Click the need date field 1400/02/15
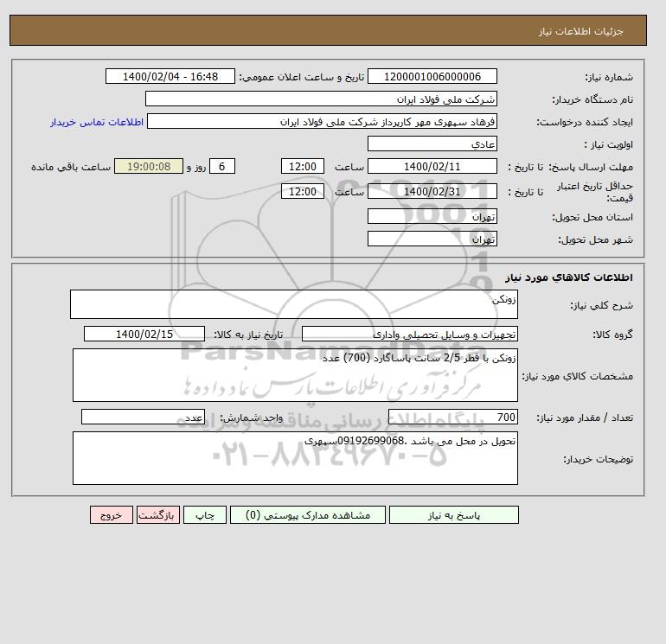Image resolution: width=666 pixels, height=644 pixels. [x=144, y=334]
